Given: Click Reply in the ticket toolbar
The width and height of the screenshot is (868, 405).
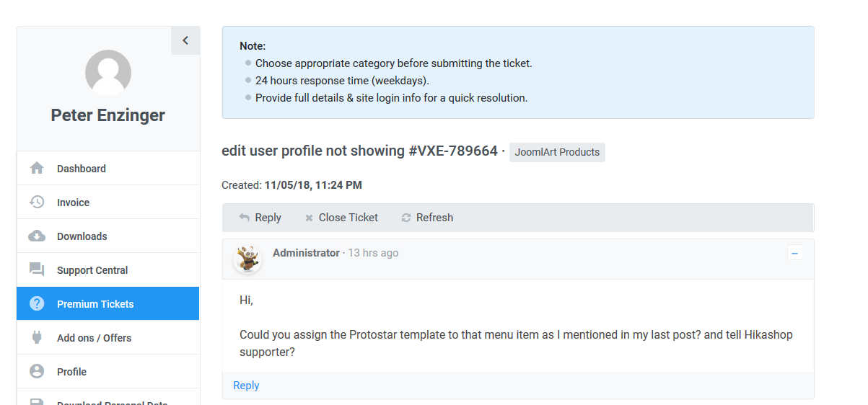Looking at the screenshot, I should (x=260, y=218).
